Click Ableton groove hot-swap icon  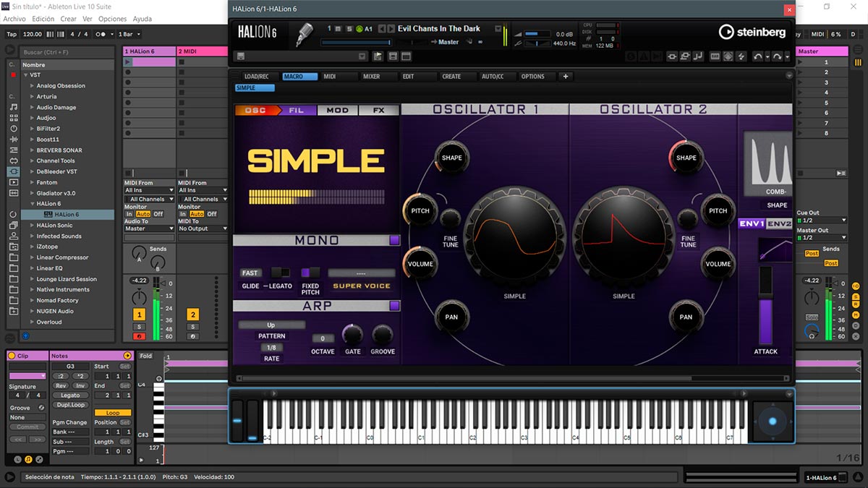[41, 408]
